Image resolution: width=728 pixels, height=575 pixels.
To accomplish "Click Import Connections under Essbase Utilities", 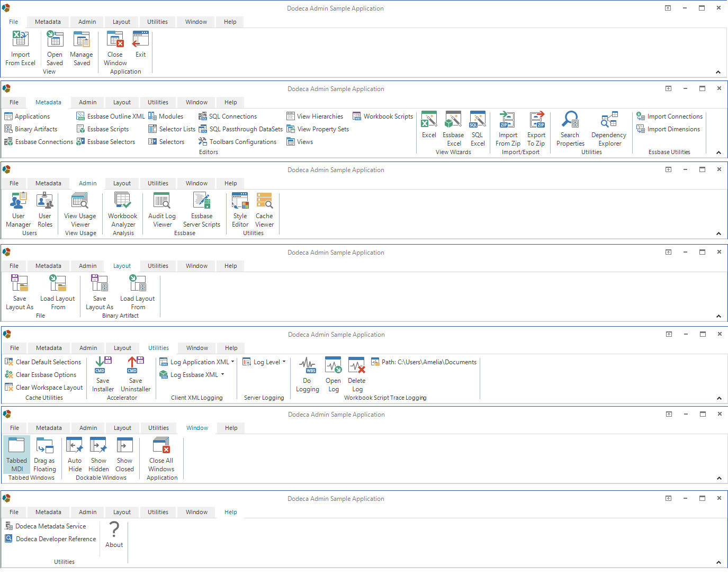I will [669, 116].
